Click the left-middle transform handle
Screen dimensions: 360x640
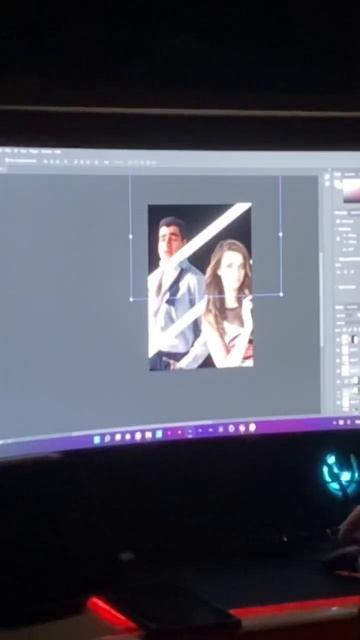click(x=131, y=236)
